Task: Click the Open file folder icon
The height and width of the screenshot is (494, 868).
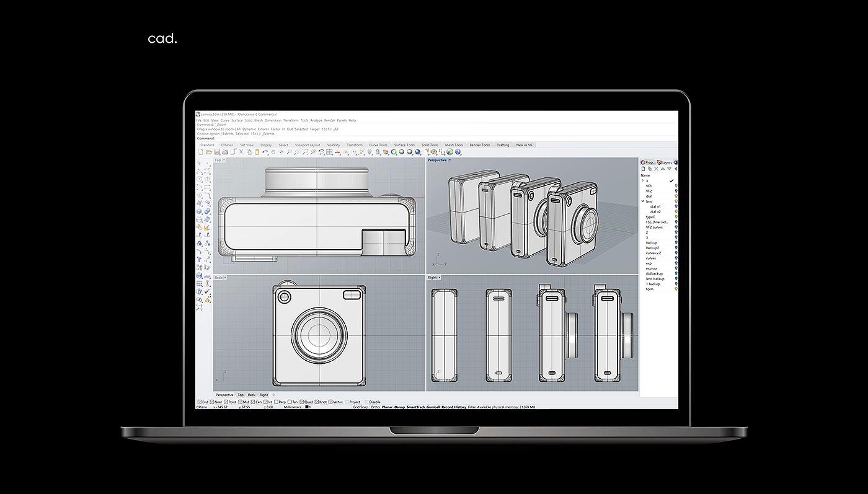Action: pos(208,152)
